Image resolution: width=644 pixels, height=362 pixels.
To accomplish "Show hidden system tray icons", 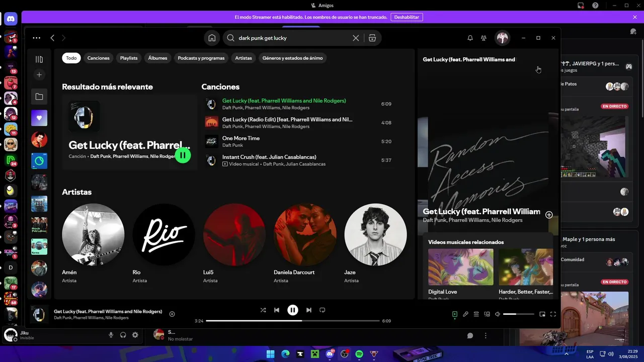I will (x=567, y=354).
